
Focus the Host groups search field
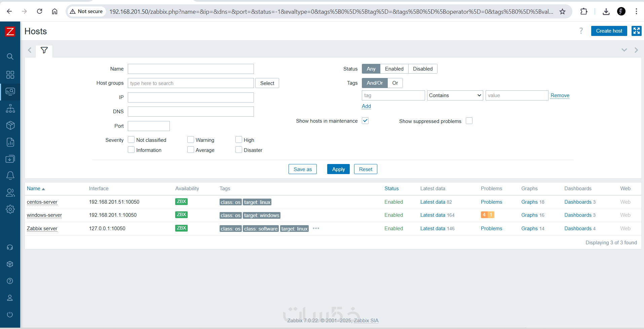point(191,83)
